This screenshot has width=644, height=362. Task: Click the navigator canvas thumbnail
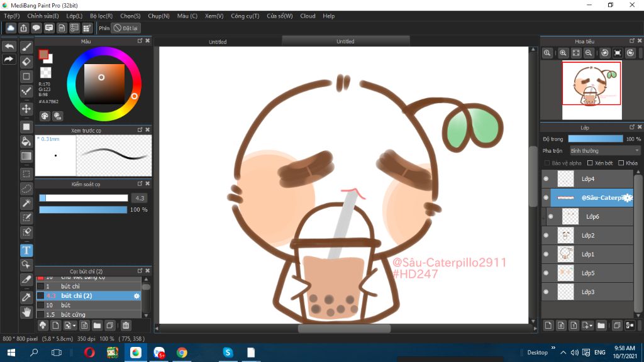(x=592, y=90)
